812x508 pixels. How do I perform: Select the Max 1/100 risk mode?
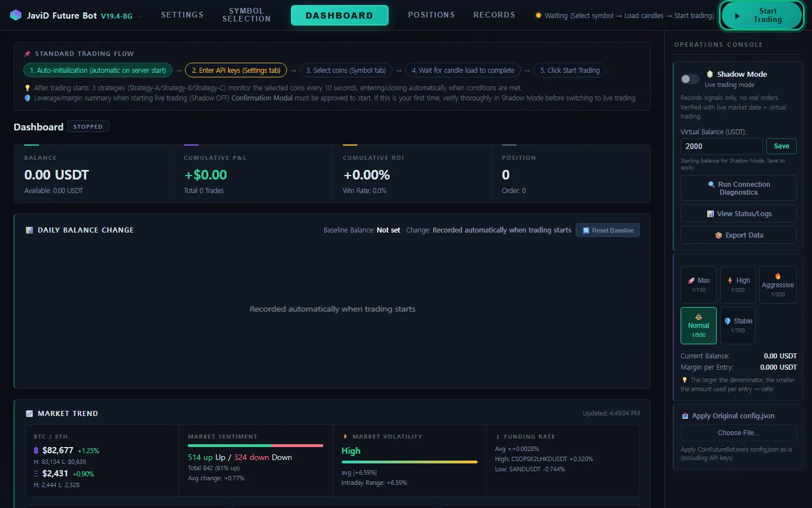699,285
